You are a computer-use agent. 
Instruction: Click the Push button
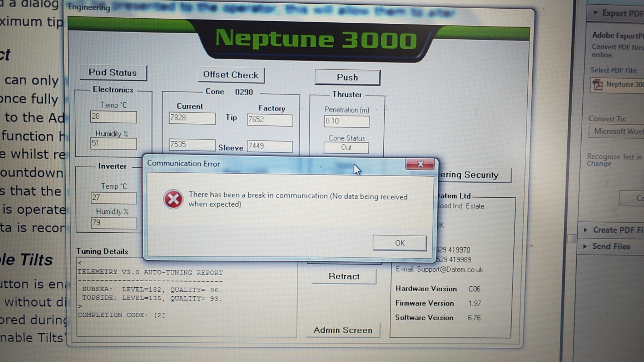pyautogui.click(x=347, y=77)
